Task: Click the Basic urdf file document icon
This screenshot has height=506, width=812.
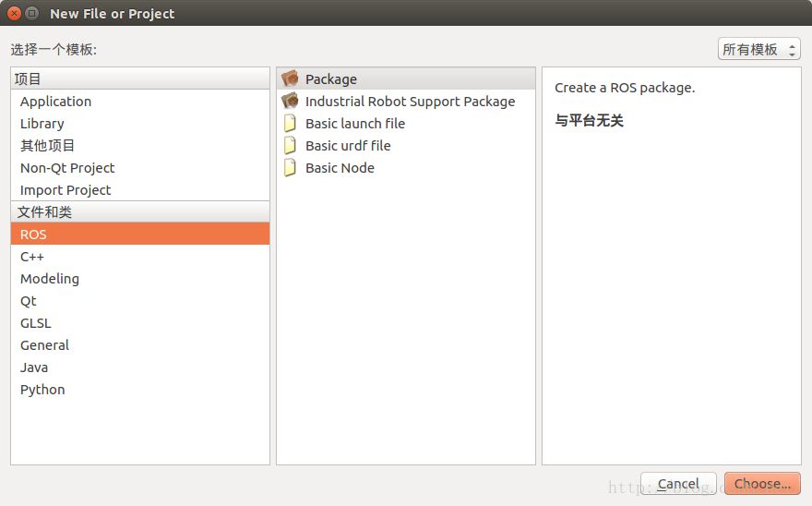Action: tap(290, 146)
